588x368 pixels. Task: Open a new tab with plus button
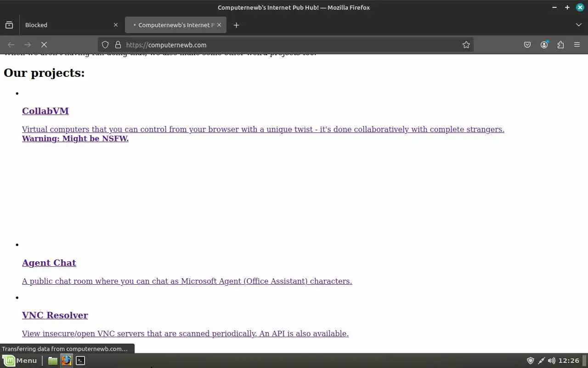(x=236, y=25)
